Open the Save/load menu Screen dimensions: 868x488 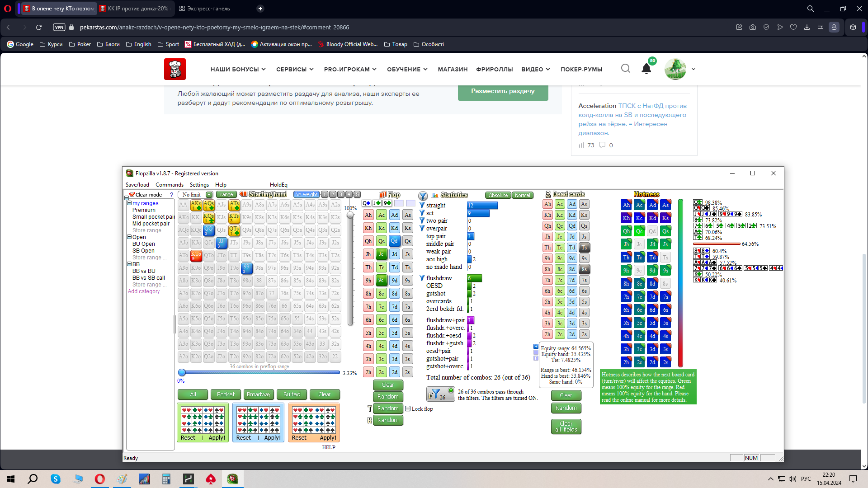[x=137, y=185]
